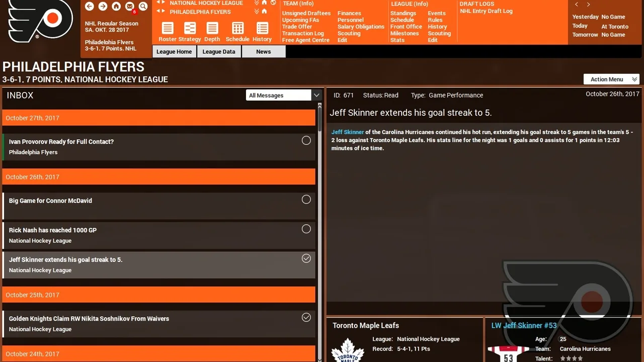Open the team History icon
644x362 pixels.
(x=262, y=32)
